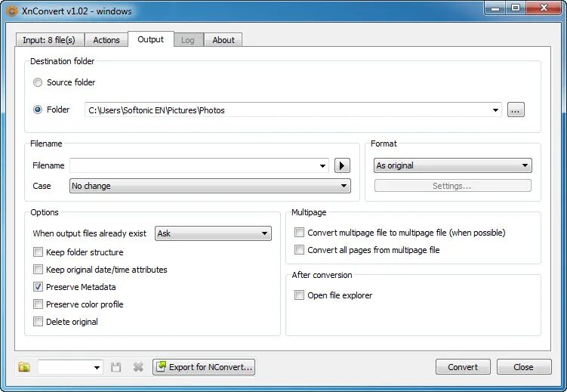
Task: Enable Keep folder structure checkbox
Action: pos(38,252)
